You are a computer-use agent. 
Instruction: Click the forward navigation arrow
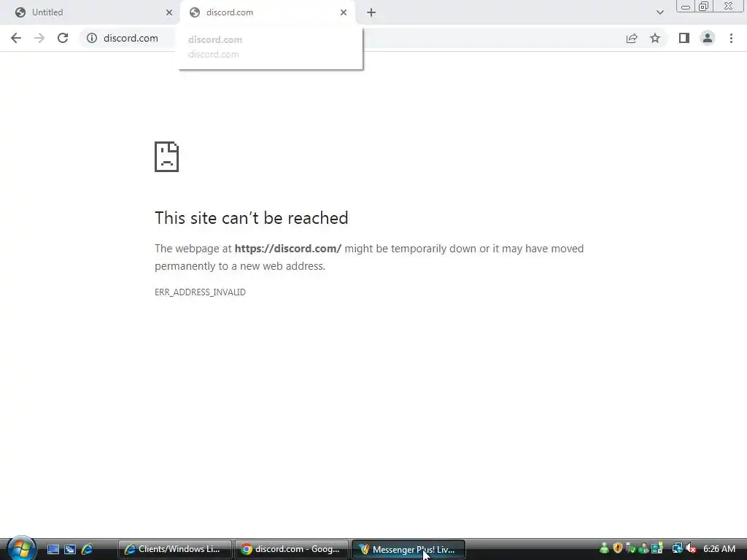tap(39, 38)
